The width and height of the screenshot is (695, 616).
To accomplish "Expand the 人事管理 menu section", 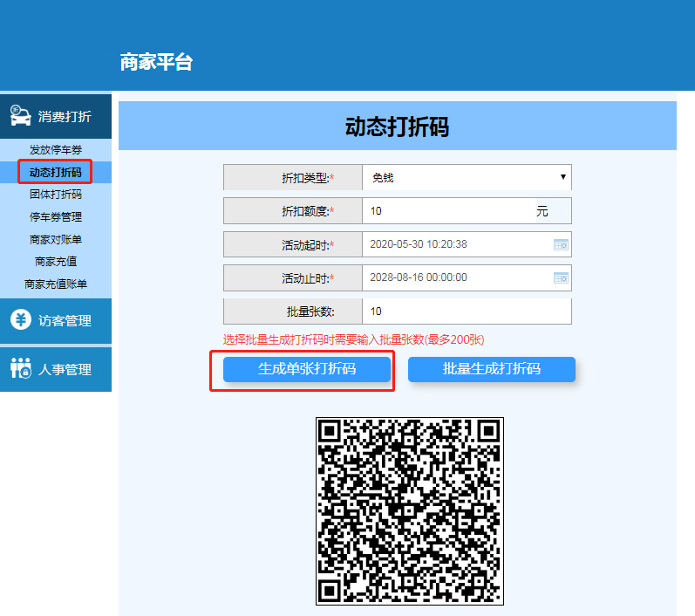I will pos(56,369).
